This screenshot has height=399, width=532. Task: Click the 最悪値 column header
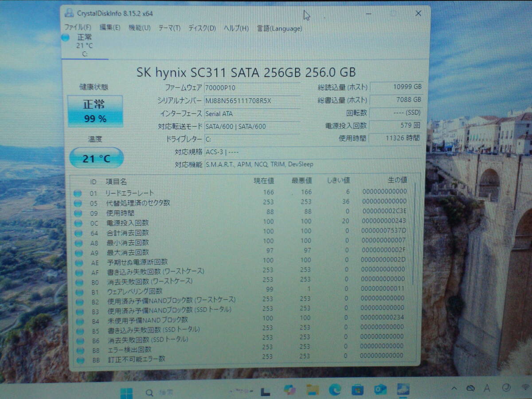[301, 180]
